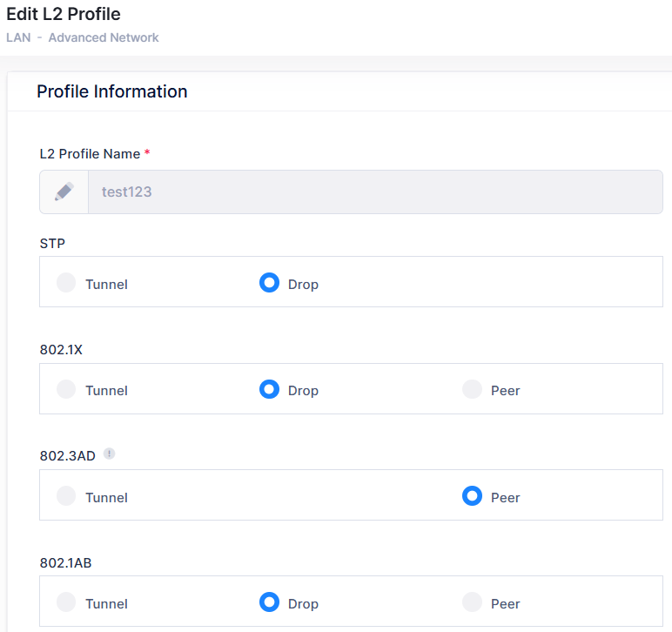Click the info icon next to 802.3AD

pyautogui.click(x=109, y=454)
